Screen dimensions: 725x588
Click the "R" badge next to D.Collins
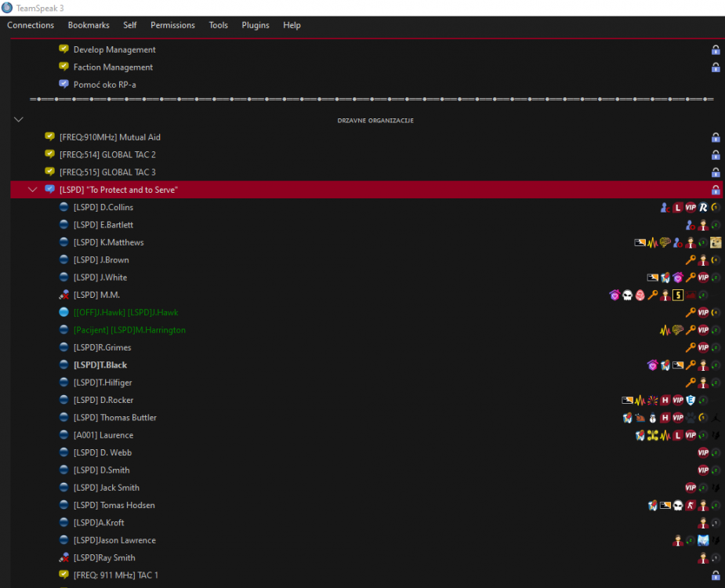(x=702, y=208)
